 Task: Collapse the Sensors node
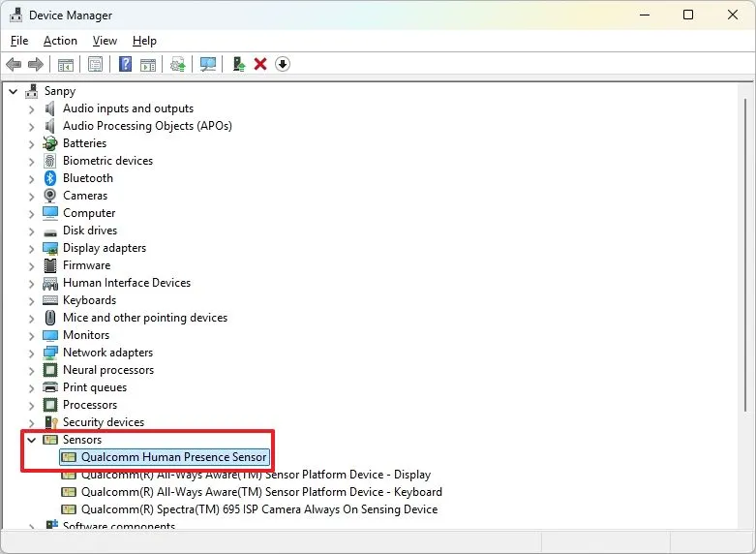tap(32, 440)
